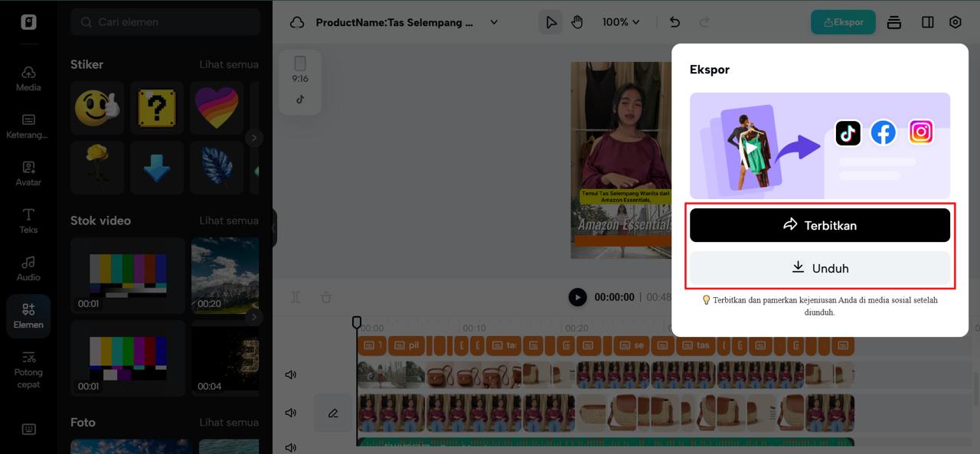Expand the project name dropdown chevron
This screenshot has width=980, height=454.
(x=494, y=22)
